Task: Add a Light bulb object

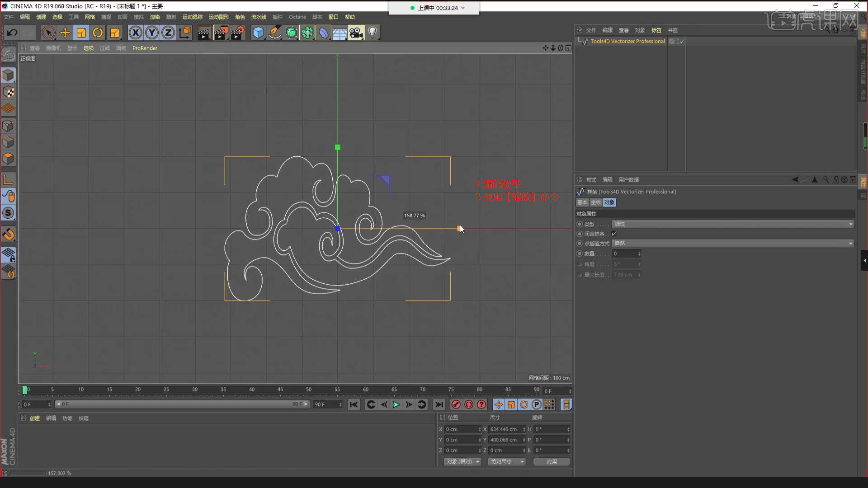Action: [x=372, y=33]
